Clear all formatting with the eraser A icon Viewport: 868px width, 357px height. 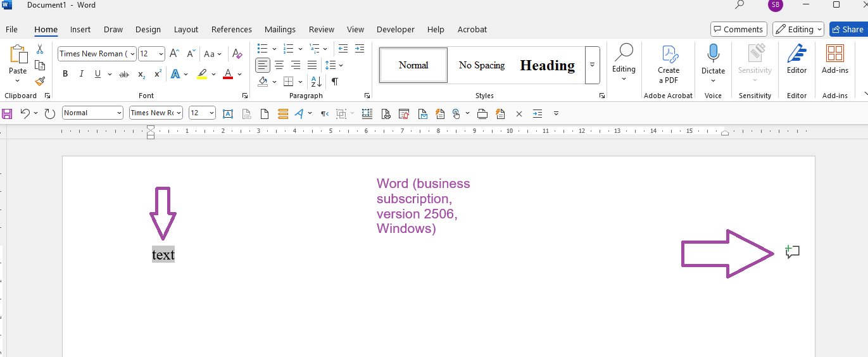[x=237, y=54]
